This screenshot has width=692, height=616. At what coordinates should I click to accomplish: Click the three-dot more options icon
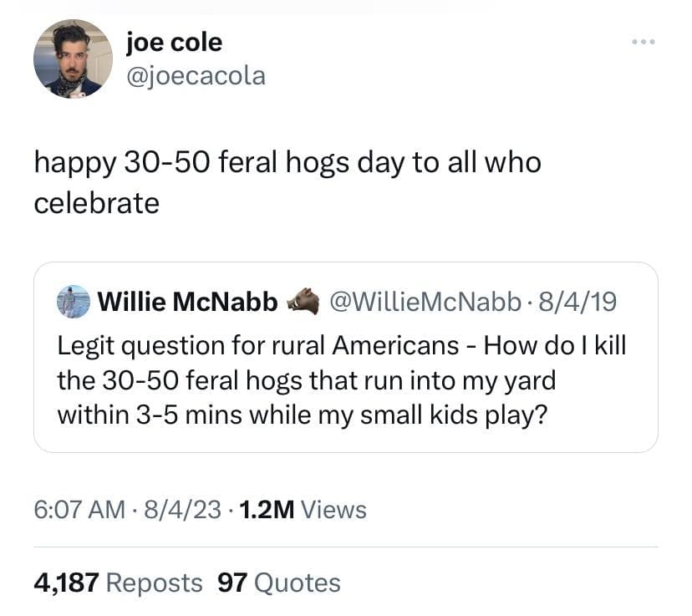click(643, 41)
